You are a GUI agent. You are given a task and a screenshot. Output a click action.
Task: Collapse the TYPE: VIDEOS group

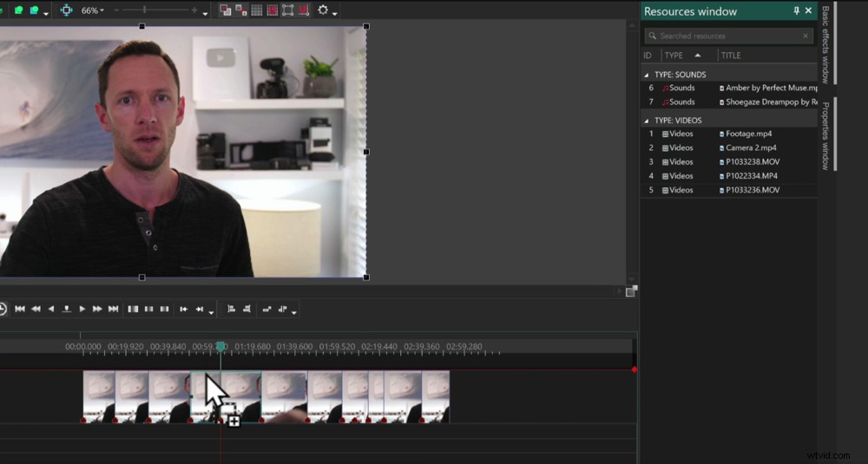tap(646, 121)
